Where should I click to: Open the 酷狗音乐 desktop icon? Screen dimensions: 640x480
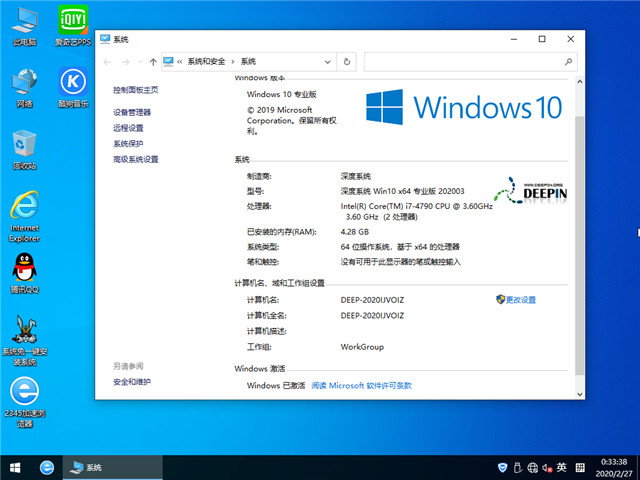(x=73, y=88)
